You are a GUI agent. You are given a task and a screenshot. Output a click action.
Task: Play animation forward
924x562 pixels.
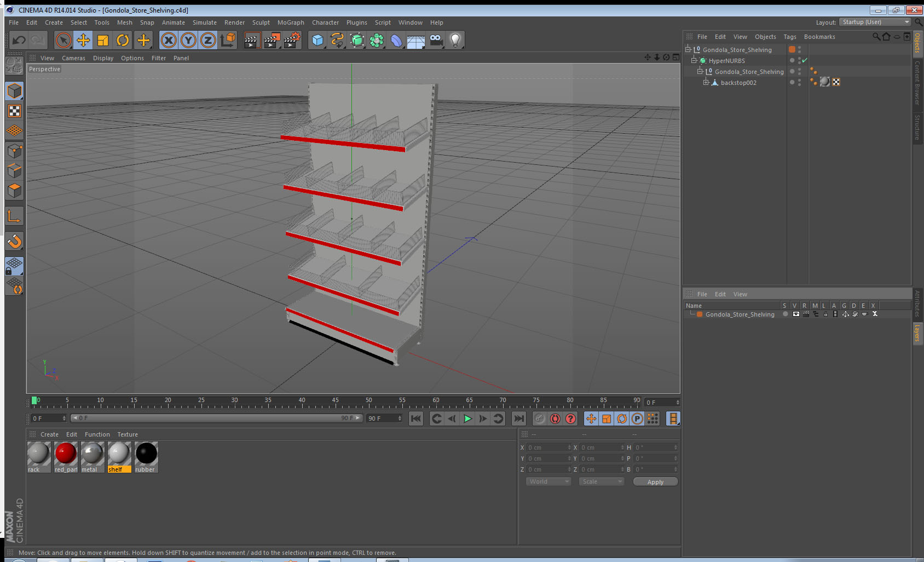[x=467, y=419]
